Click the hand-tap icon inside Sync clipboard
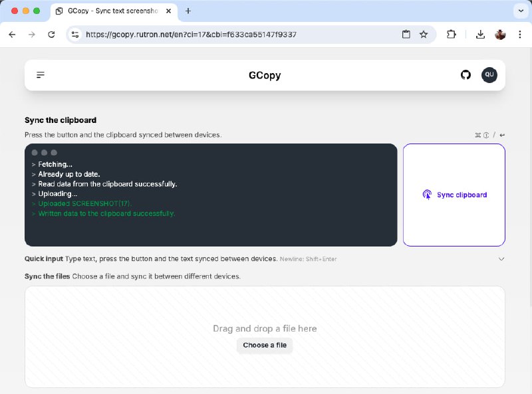 click(x=428, y=195)
